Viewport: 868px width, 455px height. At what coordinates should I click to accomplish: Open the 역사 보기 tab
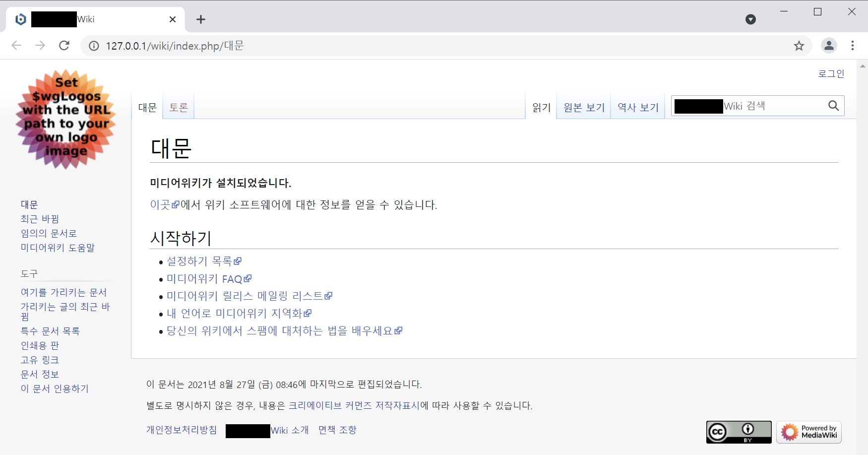(x=638, y=107)
